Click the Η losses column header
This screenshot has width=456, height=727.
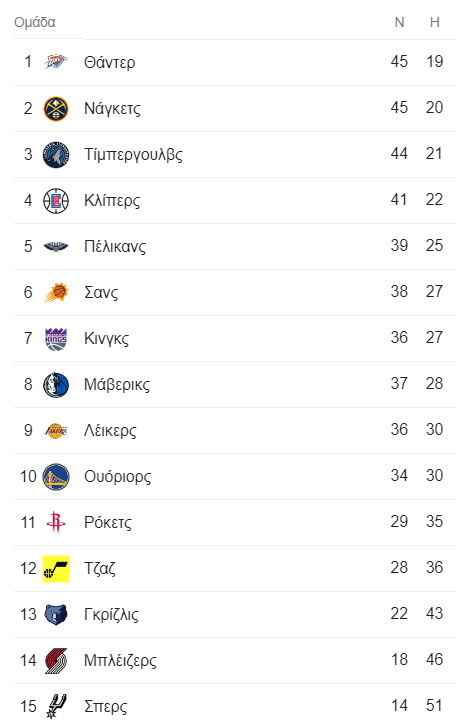click(434, 22)
